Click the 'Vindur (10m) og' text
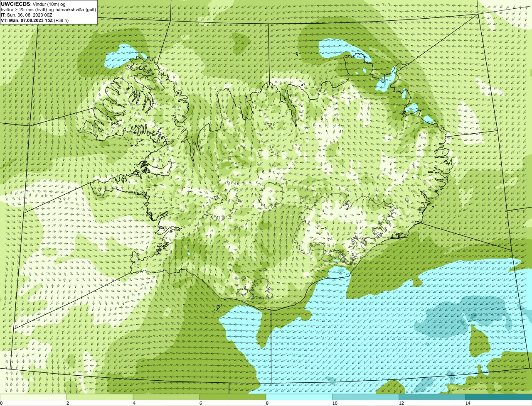Viewport: 532px width, 406px height. pyautogui.click(x=49, y=4)
